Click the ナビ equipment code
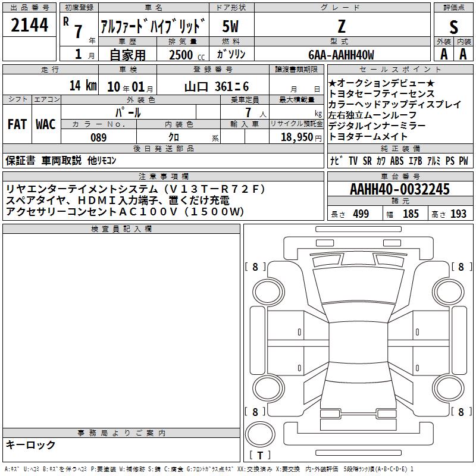This screenshot has width=476, height=476. coord(336,161)
